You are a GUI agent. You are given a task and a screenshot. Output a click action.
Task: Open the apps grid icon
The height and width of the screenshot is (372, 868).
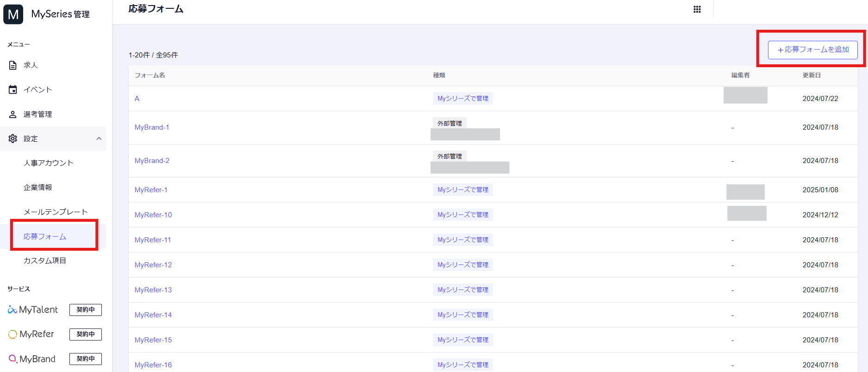tap(697, 9)
